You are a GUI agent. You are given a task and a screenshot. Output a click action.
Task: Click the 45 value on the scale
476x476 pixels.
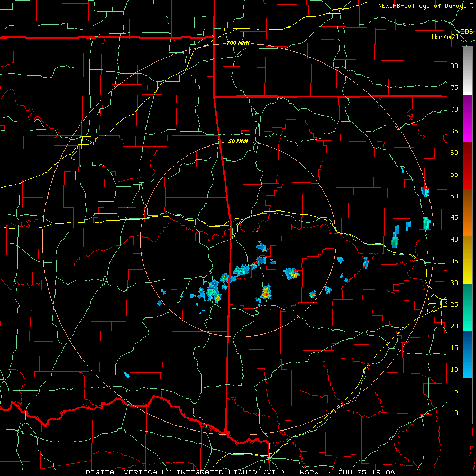[454, 218]
